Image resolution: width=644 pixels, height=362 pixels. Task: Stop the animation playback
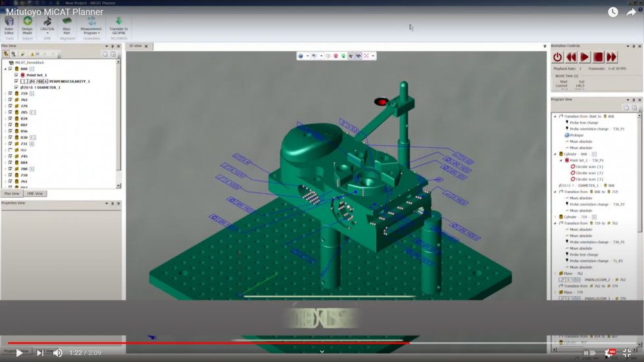tap(598, 57)
